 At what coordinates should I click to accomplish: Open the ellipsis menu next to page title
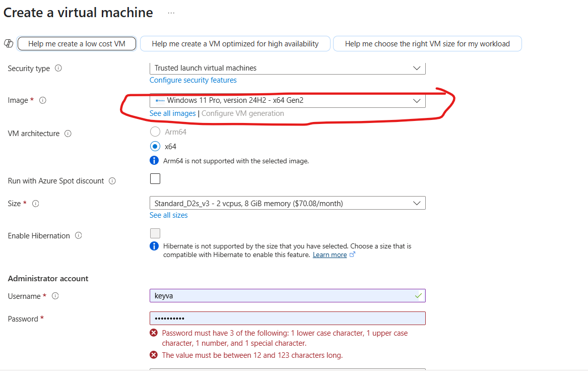tap(171, 13)
